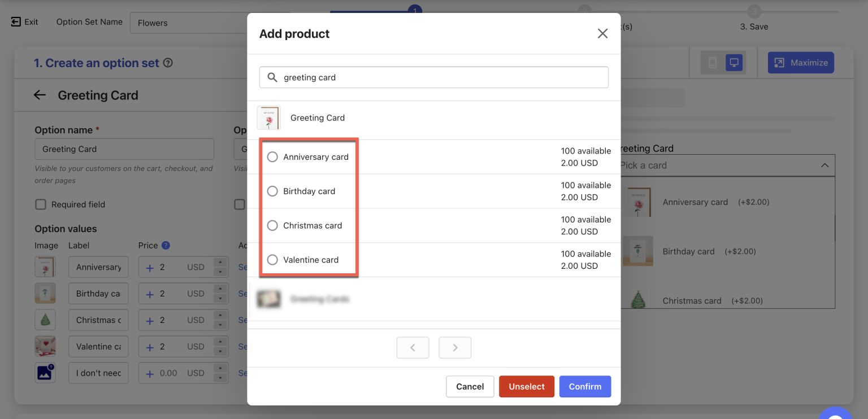Go to next page of product results
The height and width of the screenshot is (419, 868).
(455, 348)
